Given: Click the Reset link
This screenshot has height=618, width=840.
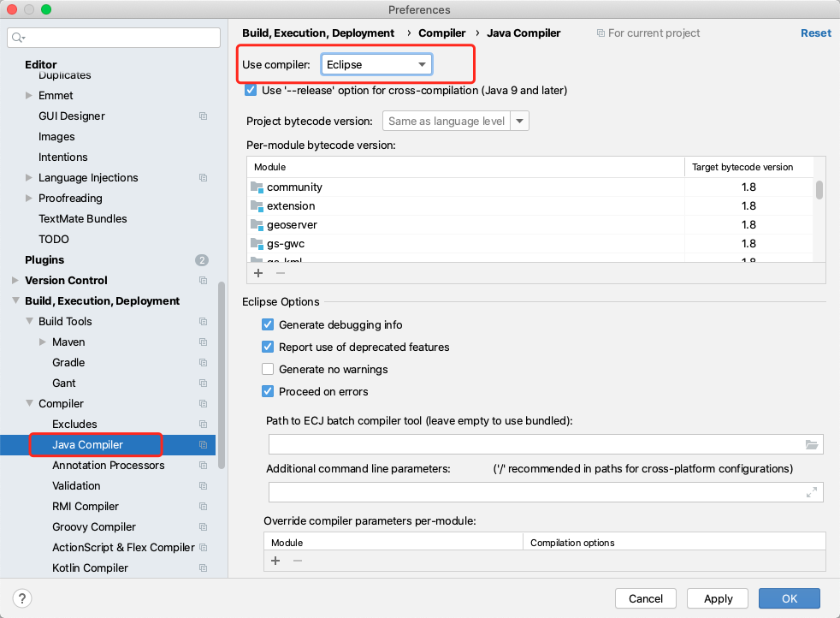Looking at the screenshot, I should pos(815,33).
